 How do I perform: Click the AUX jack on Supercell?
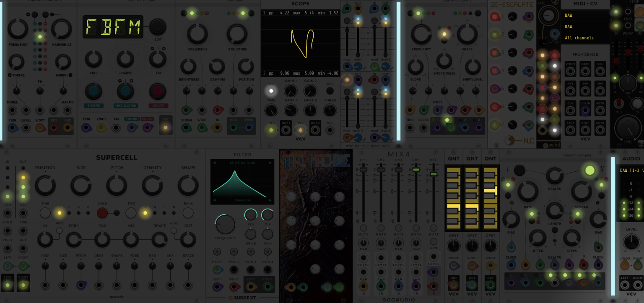23,248
